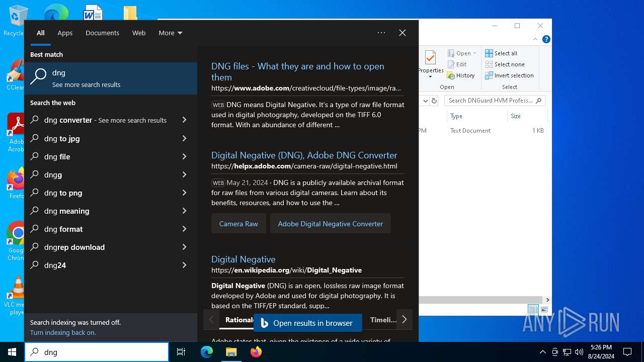Open the Recycle Bin desktop icon
Image resolution: width=644 pixels, height=362 pixels.
click(x=14, y=20)
